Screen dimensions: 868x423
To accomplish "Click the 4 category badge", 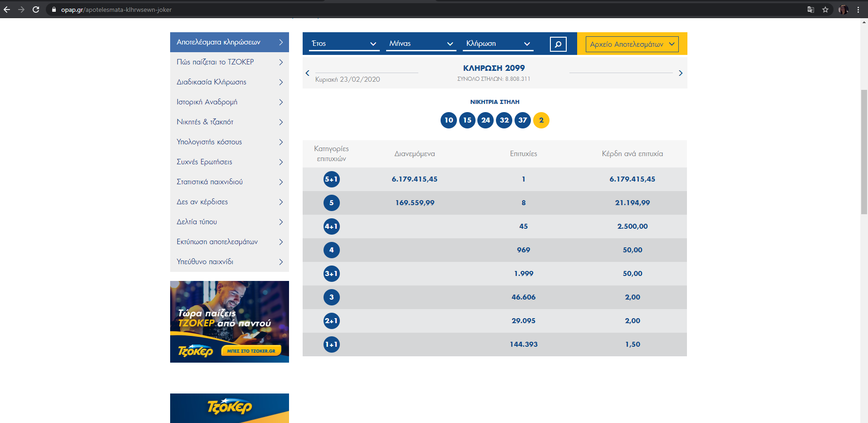I will [x=332, y=250].
